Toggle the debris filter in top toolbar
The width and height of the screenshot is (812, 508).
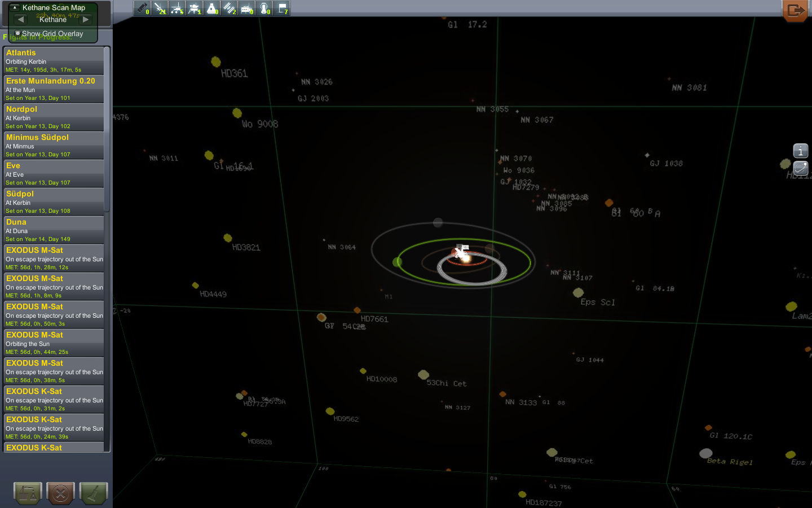(x=142, y=8)
